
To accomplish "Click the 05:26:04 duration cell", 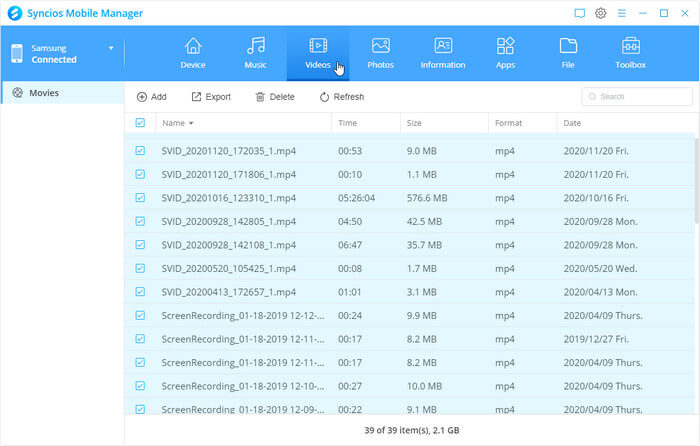I will tap(356, 198).
